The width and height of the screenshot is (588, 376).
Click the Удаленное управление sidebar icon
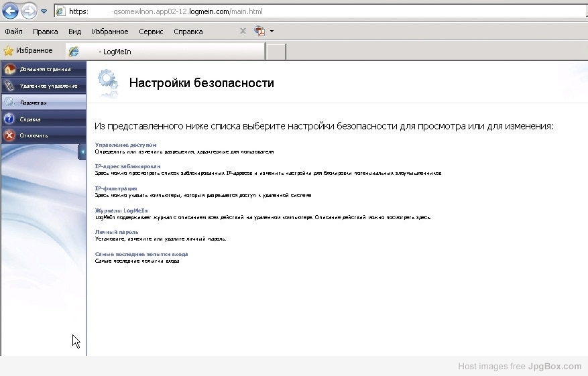pyautogui.click(x=9, y=86)
